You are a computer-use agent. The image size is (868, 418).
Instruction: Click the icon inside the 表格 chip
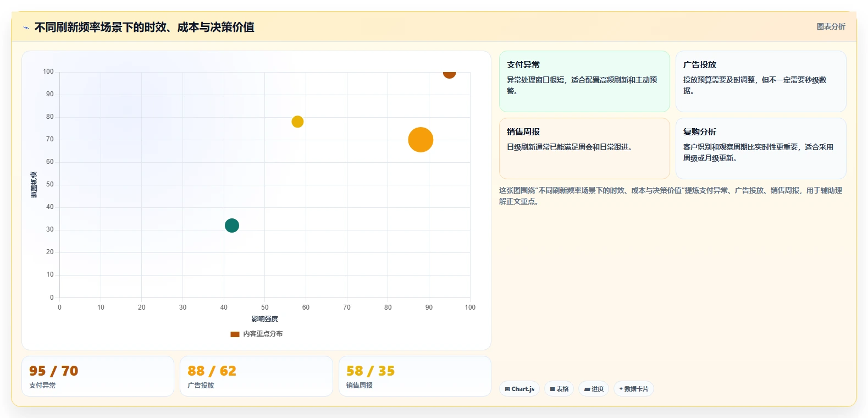click(552, 389)
